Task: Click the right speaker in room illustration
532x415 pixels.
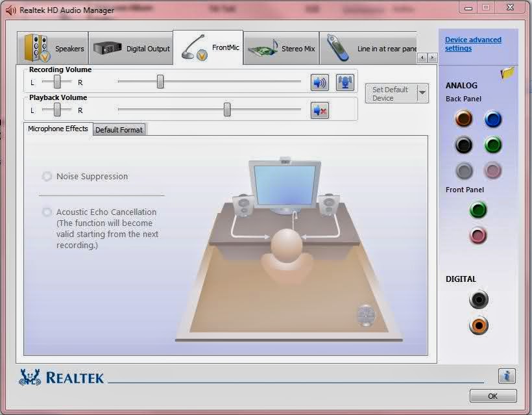Action: tap(329, 205)
